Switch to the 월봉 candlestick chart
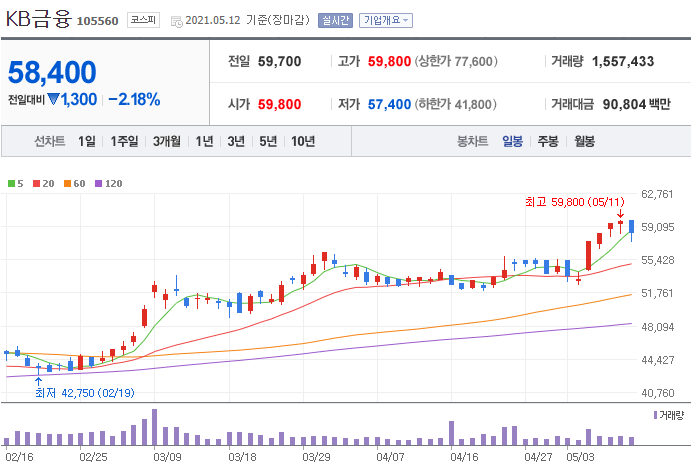The image size is (691, 467). [584, 141]
